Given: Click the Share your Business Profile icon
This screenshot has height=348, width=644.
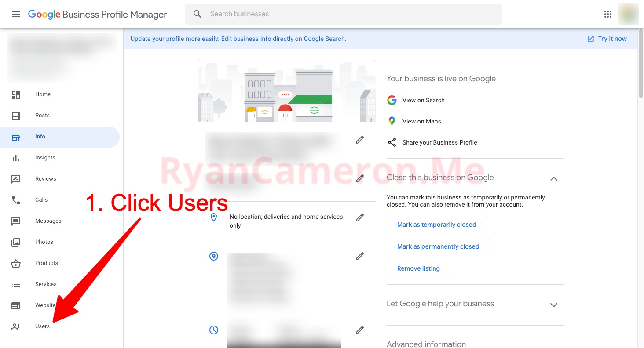Looking at the screenshot, I should pos(392,142).
